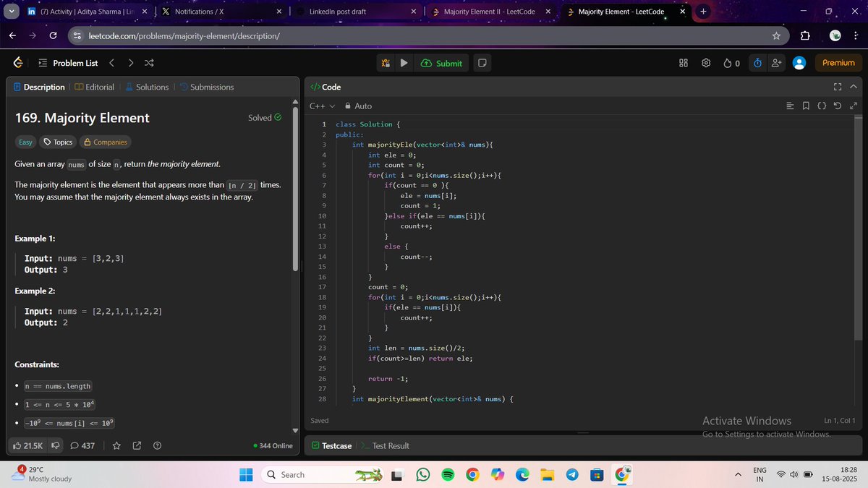The image size is (868, 488).
Task: Open the browser tab search dropdown
Action: [11, 12]
